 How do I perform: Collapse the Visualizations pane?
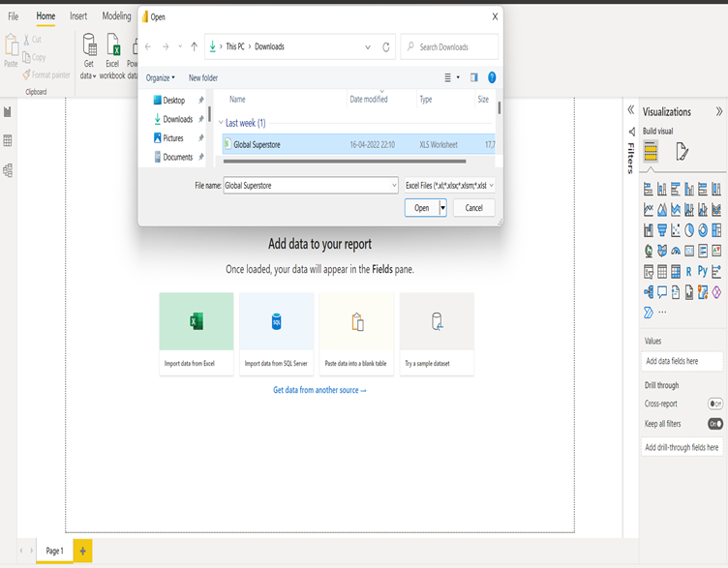tap(719, 111)
